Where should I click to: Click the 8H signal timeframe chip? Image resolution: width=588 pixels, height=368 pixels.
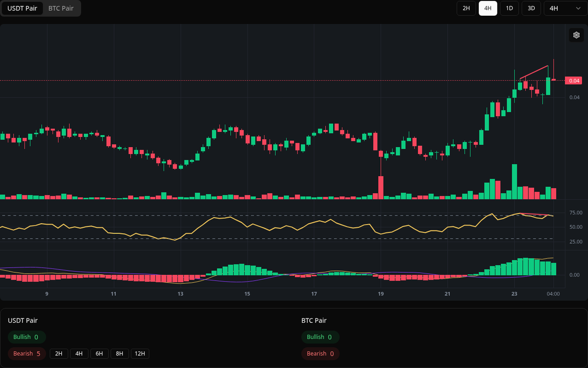click(x=119, y=353)
